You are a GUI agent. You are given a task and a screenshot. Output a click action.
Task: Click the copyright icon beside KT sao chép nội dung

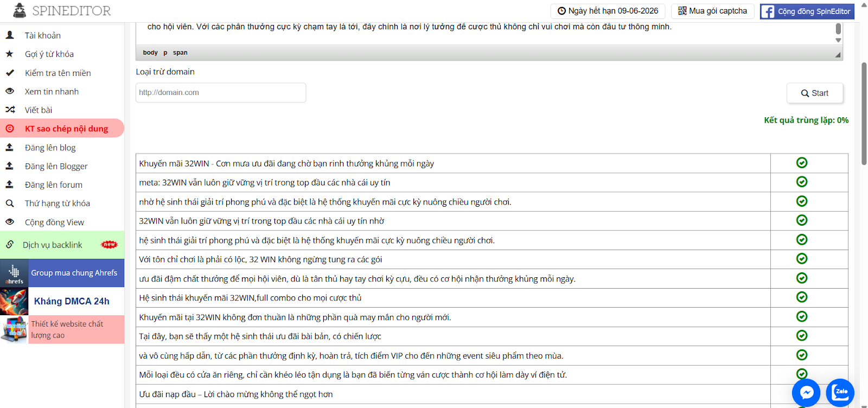[x=10, y=129]
